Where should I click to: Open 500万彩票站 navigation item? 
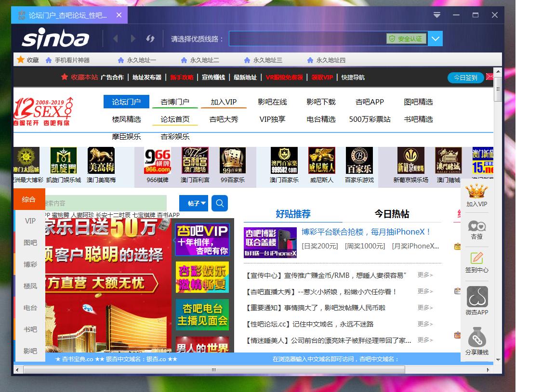tap(370, 119)
